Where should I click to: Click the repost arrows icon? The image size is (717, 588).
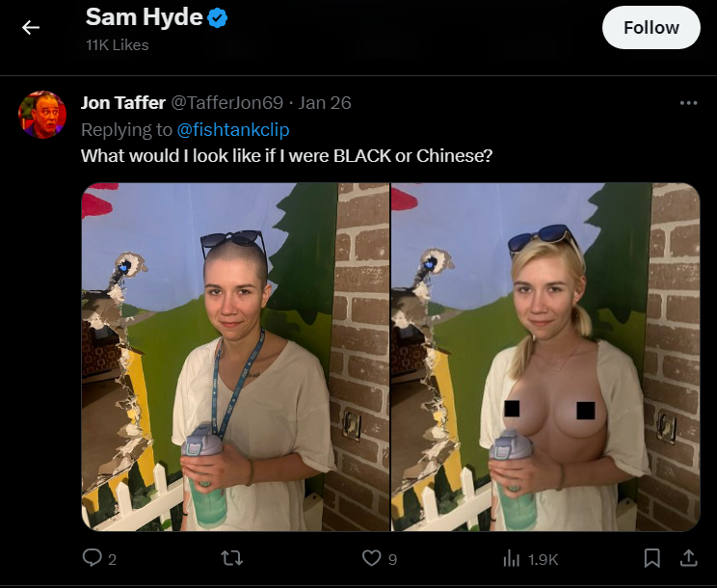coord(232,558)
